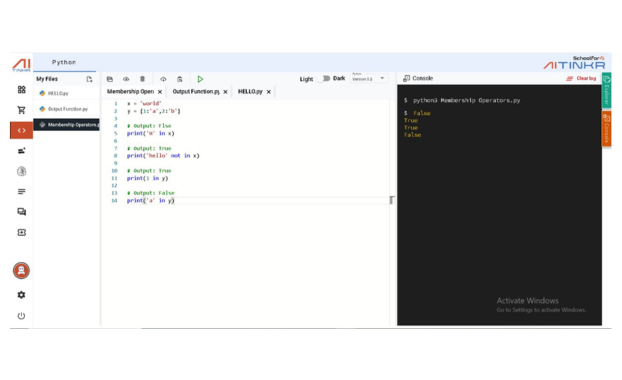Click the save file toolbar icon
The height and width of the screenshot is (380, 622).
pos(110,79)
